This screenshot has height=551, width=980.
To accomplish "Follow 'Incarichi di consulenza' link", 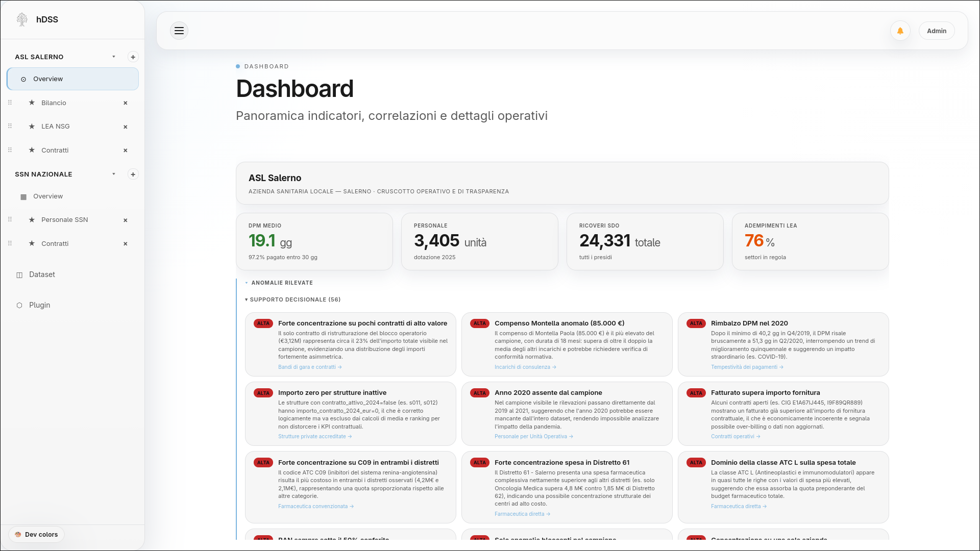I will pos(525,367).
